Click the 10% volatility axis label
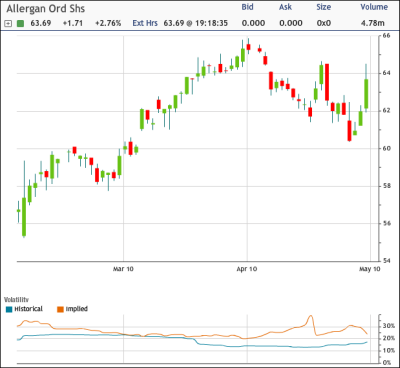This screenshot has width=400, height=368. [389, 350]
